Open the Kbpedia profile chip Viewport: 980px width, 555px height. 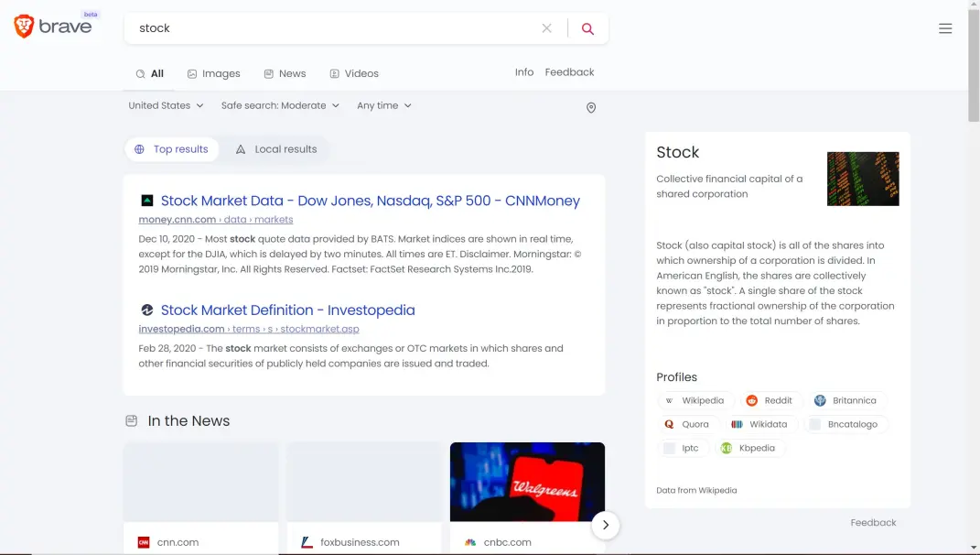(748, 448)
